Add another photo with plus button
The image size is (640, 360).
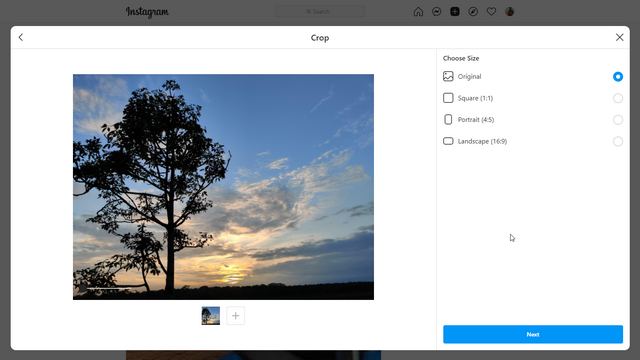point(236,316)
